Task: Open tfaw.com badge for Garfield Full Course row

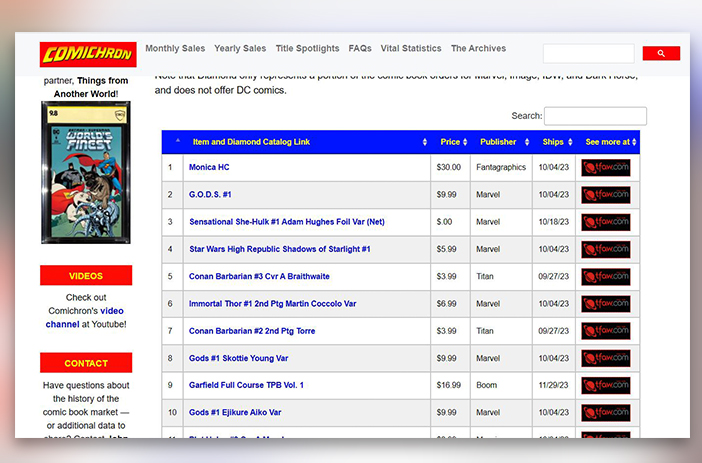Action: 606,386
